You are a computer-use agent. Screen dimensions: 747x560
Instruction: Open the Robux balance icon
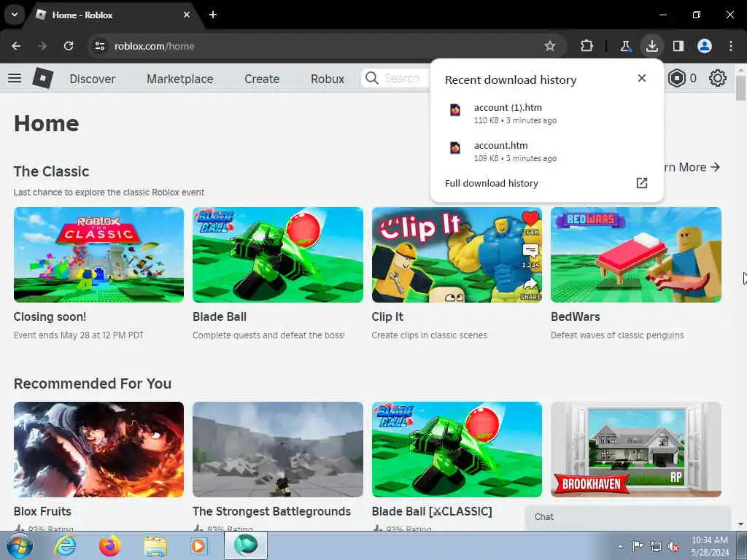pos(676,78)
